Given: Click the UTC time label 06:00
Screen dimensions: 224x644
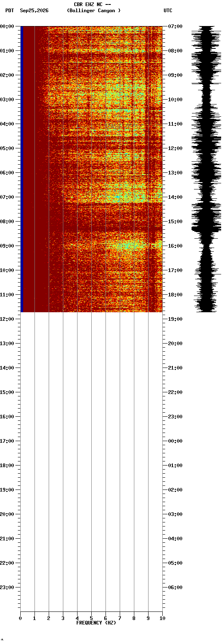Looking at the screenshot, I should [175, 587].
